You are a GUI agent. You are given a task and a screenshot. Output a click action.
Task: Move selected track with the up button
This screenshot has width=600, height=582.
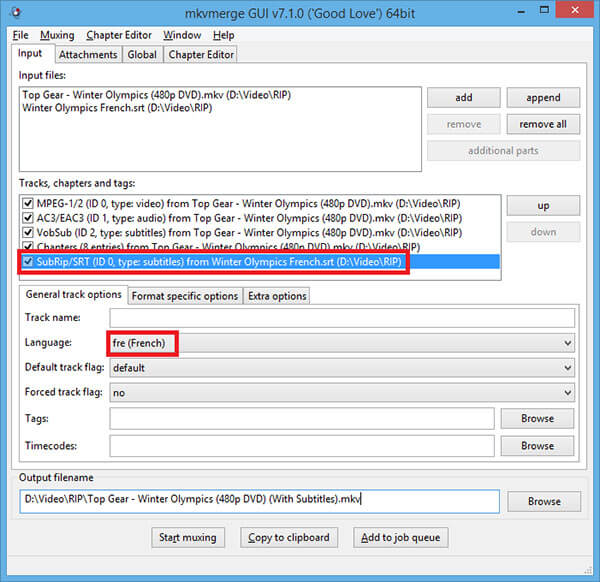tap(543, 205)
